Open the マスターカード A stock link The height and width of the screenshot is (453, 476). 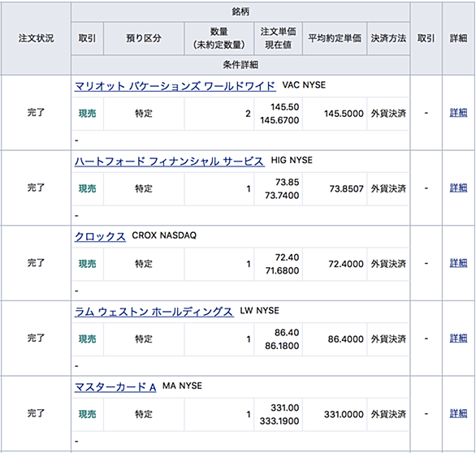click(115, 387)
